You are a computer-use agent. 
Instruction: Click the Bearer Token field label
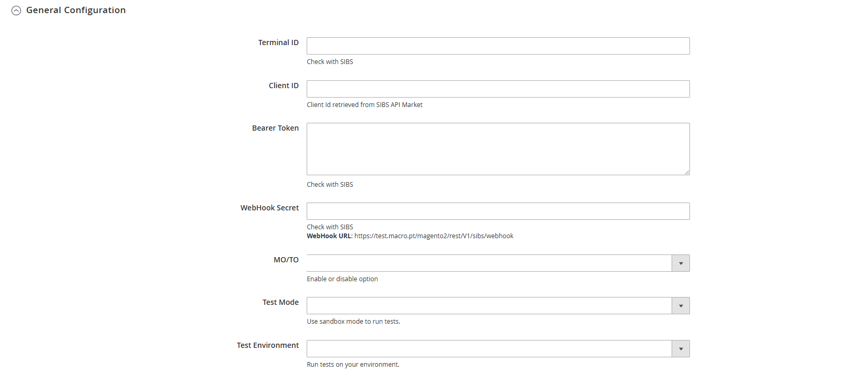pos(275,129)
